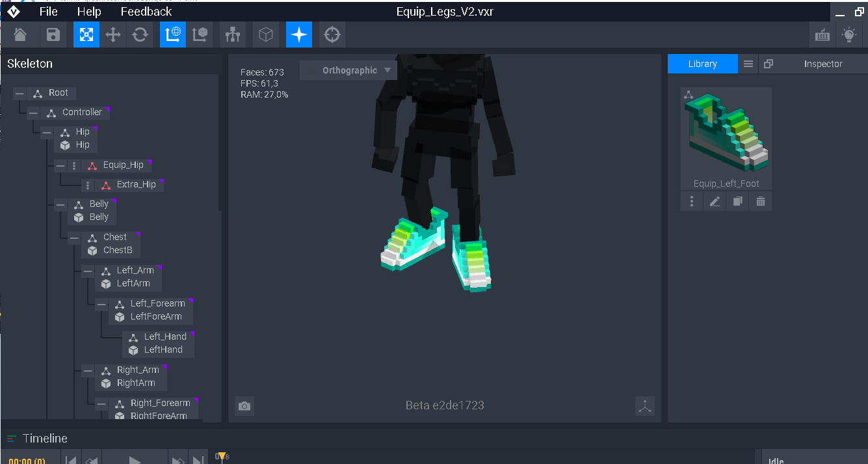The width and height of the screenshot is (868, 464).
Task: Toggle the wireframe cube display icon
Action: 265,34
